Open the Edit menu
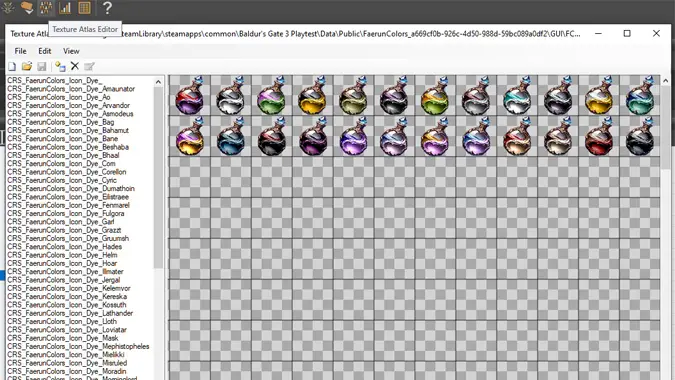675x380 pixels. pos(45,51)
